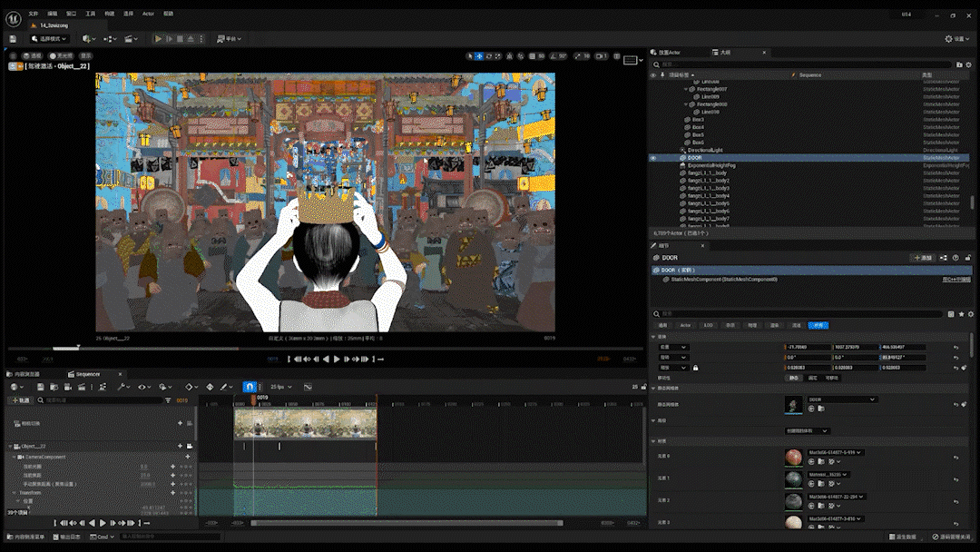Screen dimensions: 980x552
Task: Click the outliner search field
Action: pos(805,64)
